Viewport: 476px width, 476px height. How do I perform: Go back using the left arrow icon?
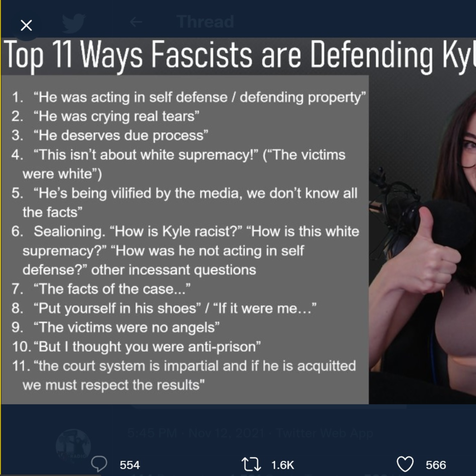(x=136, y=22)
